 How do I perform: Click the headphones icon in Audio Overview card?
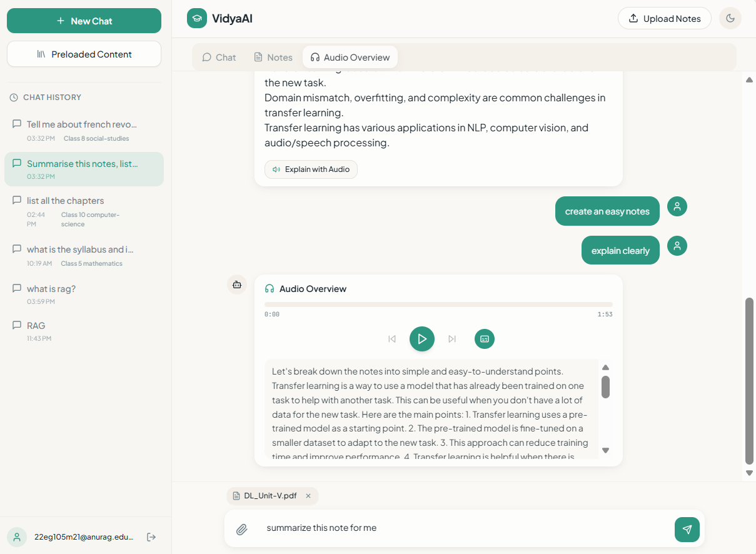point(270,289)
